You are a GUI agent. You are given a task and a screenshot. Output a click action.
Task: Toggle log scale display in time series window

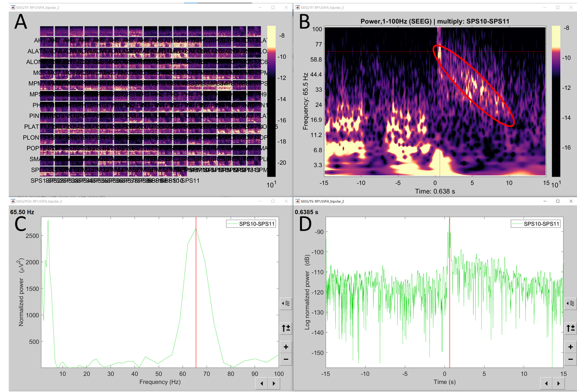pos(570,303)
